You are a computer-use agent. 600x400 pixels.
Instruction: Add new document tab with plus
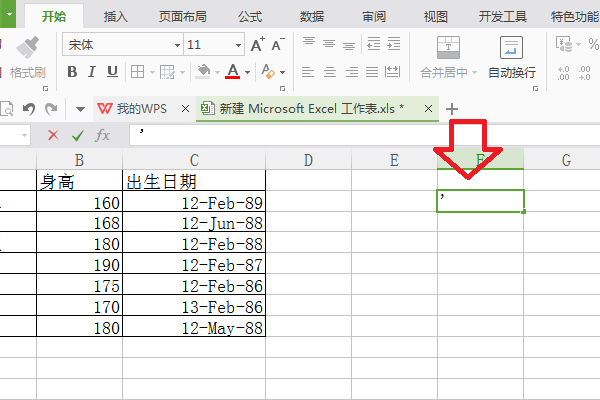[452, 109]
